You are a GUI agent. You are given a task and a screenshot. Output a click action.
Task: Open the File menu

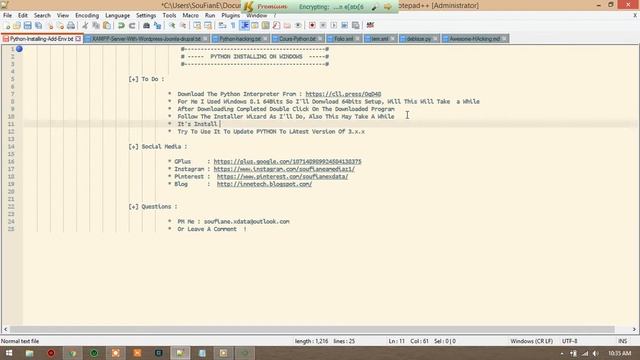pyautogui.click(x=7, y=15)
